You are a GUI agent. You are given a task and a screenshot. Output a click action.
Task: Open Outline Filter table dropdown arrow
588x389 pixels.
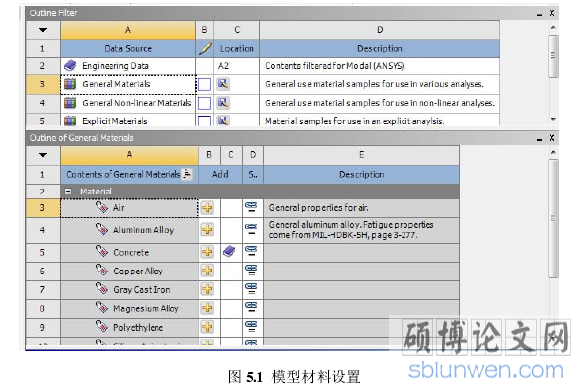click(43, 30)
